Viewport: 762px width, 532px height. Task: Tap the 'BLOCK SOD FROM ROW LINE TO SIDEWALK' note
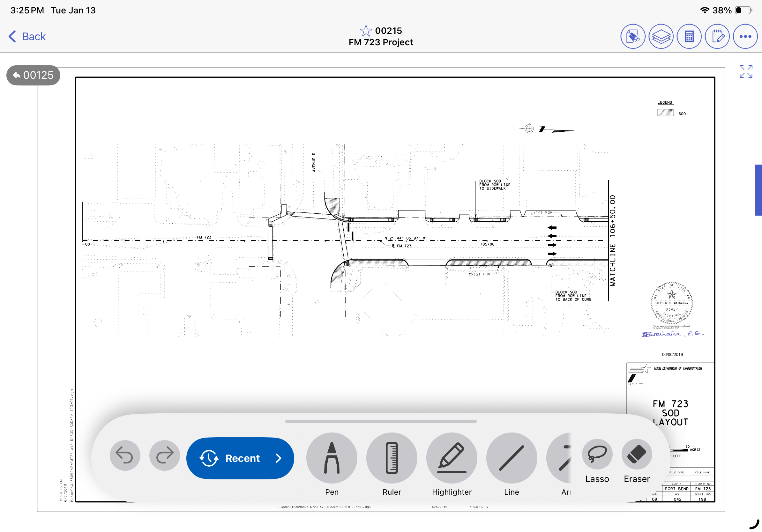coord(495,185)
